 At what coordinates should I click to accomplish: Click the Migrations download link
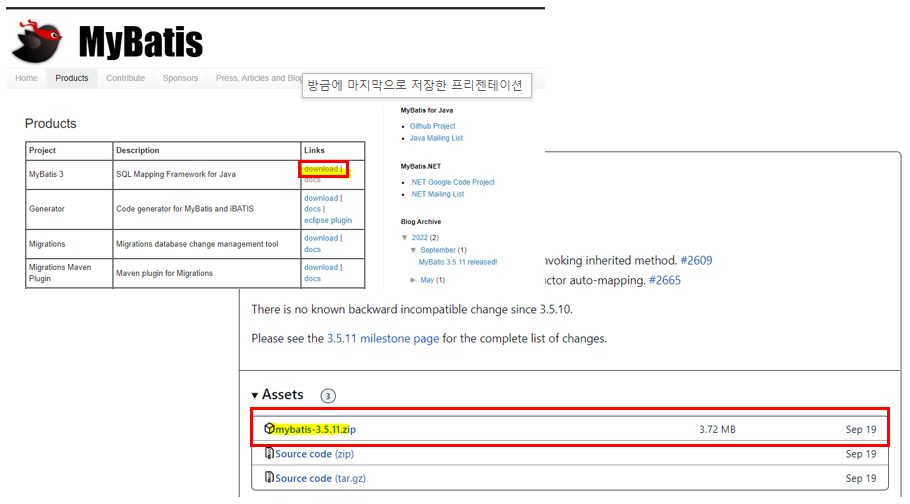point(321,238)
